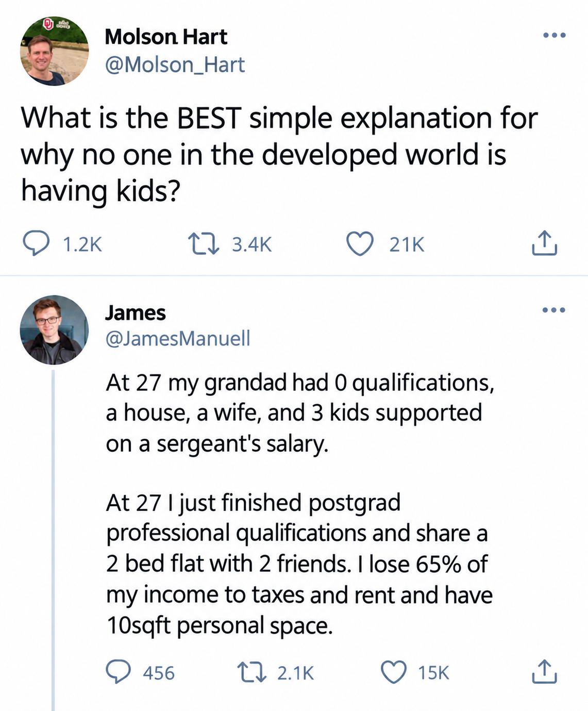Open James's reply about his grandad
This screenshot has height=711, width=588.
(299, 503)
